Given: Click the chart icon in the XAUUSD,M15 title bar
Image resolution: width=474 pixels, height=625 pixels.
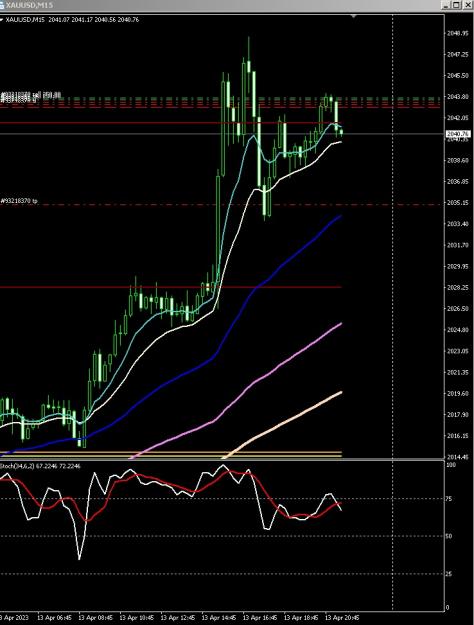Looking at the screenshot, I should (x=2, y=5).
